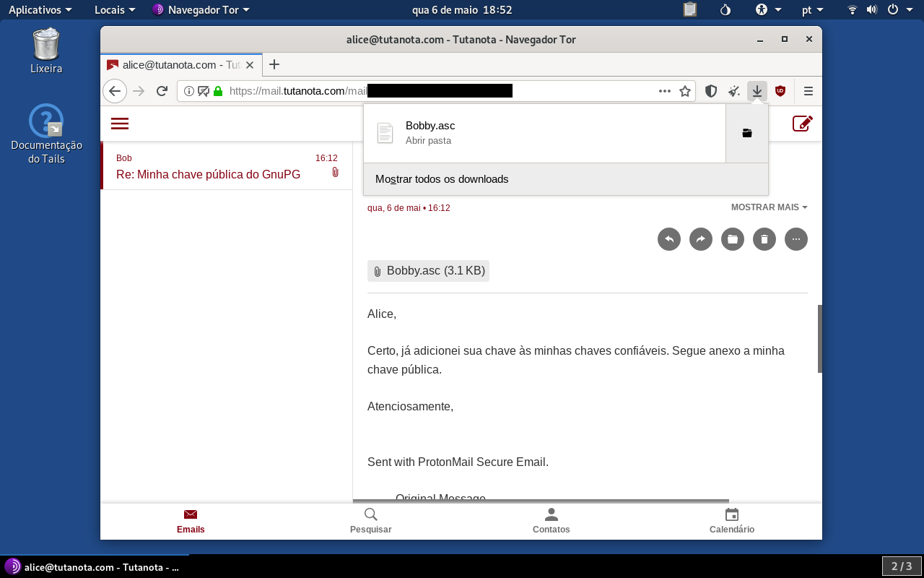
Task: Click the clipboard icon in the top bar
Action: [x=690, y=10]
